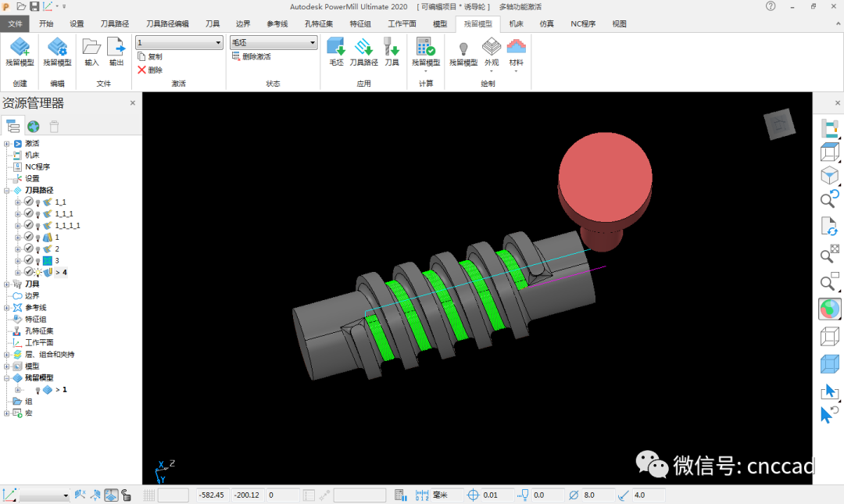Viewport: 844px width, 504px height.
Task: Expand toolpath 1_1 in the tree
Action: [x=18, y=202]
